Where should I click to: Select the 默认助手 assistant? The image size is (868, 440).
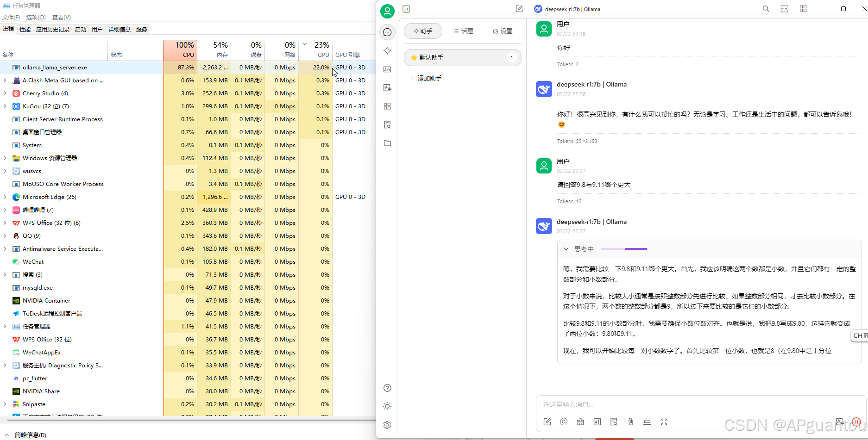click(462, 57)
